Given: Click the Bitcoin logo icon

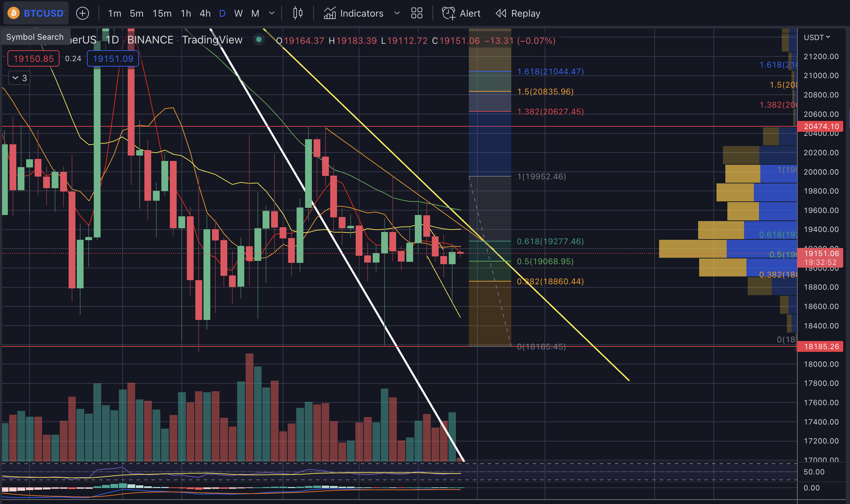Looking at the screenshot, I should (14, 13).
